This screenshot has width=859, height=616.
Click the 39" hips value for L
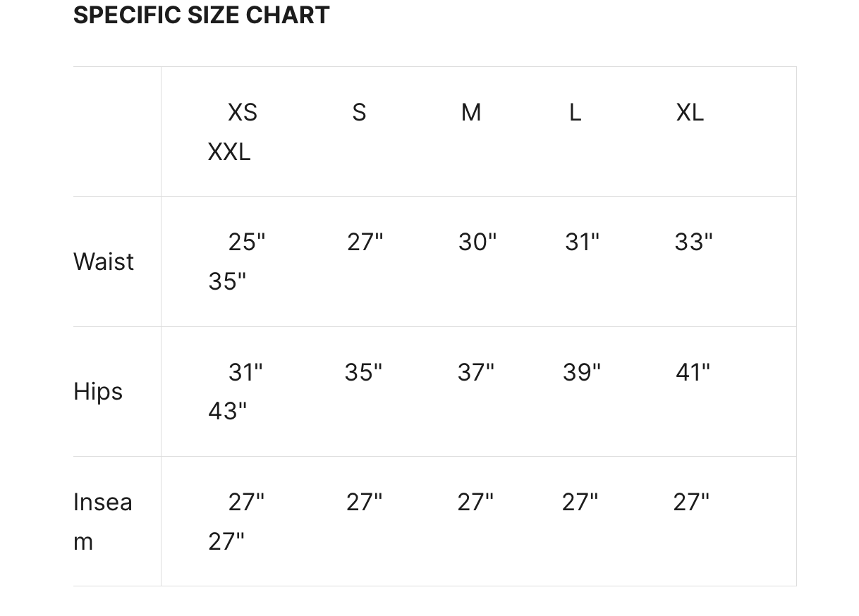pyautogui.click(x=581, y=371)
